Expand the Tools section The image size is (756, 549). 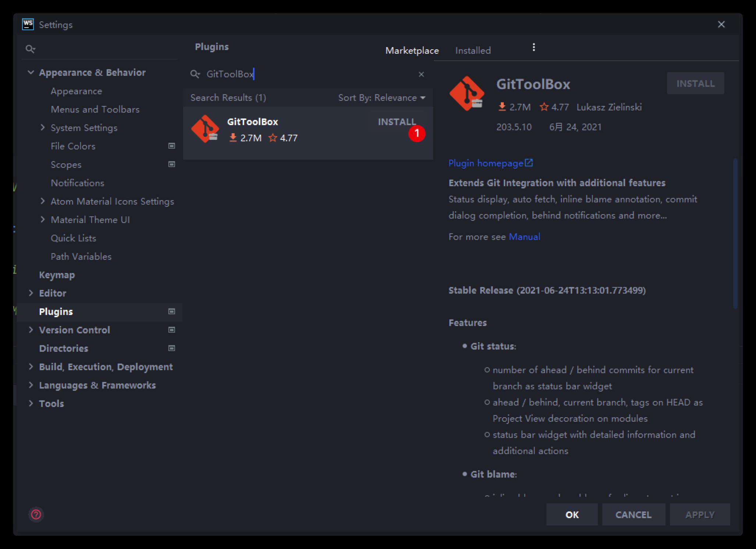tap(31, 404)
